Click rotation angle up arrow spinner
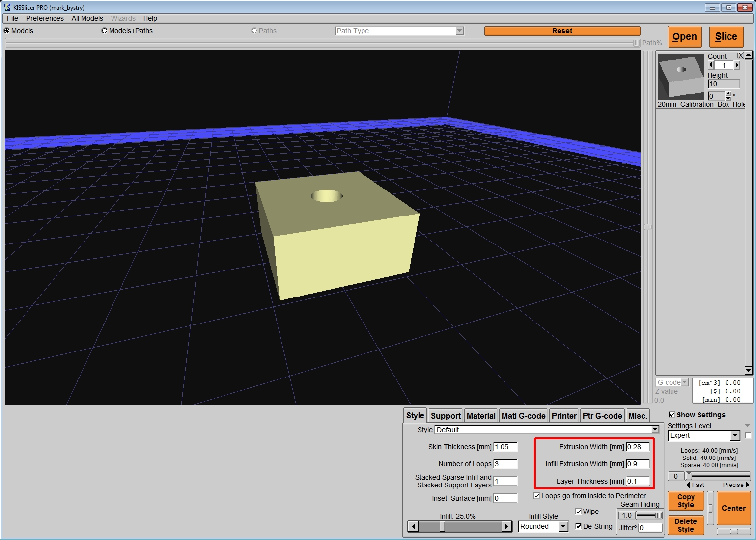Viewport: 756px width, 540px height. point(728,94)
